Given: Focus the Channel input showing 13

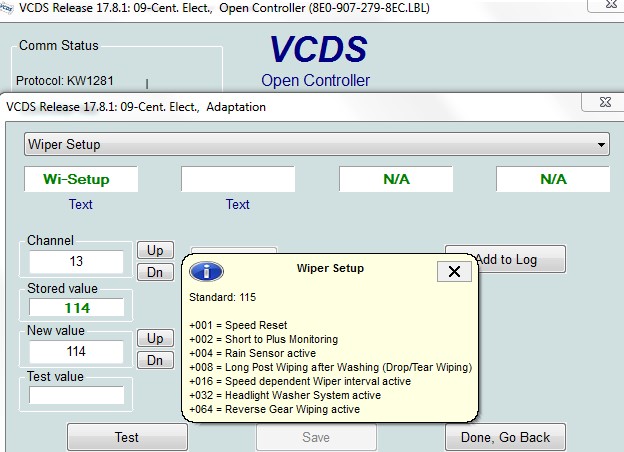Looking at the screenshot, I should pos(76,262).
